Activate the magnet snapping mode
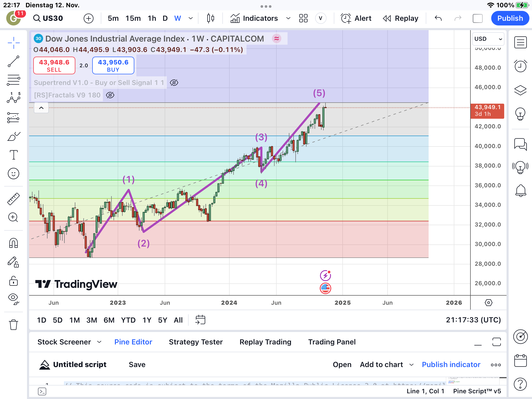The height and width of the screenshot is (399, 532). (14, 243)
